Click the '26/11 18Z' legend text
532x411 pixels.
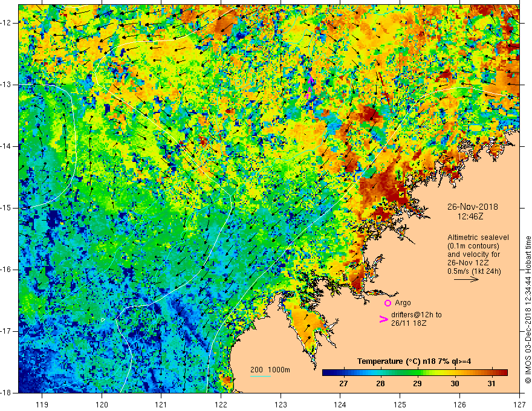click(x=409, y=323)
